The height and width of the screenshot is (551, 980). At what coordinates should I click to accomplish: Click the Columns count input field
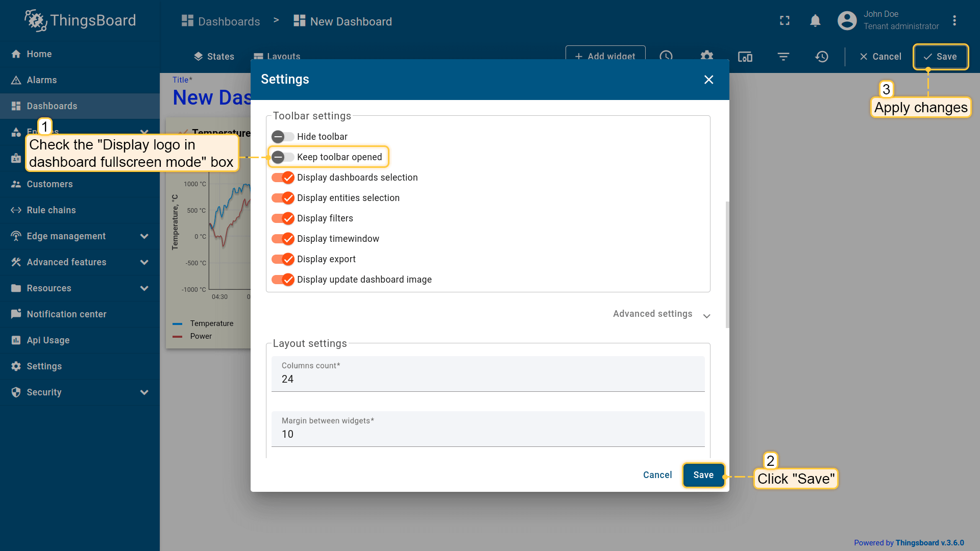[487, 379]
